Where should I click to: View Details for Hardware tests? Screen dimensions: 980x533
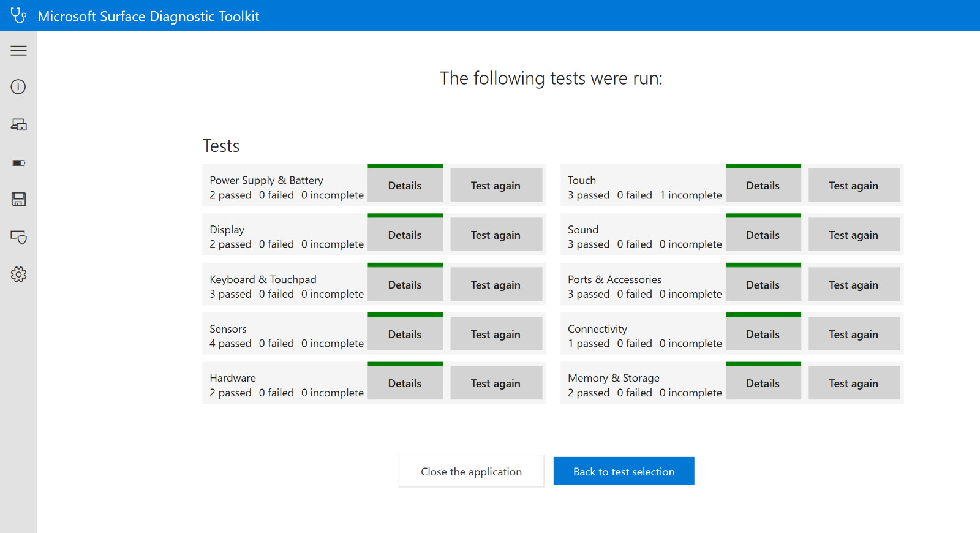click(x=405, y=384)
